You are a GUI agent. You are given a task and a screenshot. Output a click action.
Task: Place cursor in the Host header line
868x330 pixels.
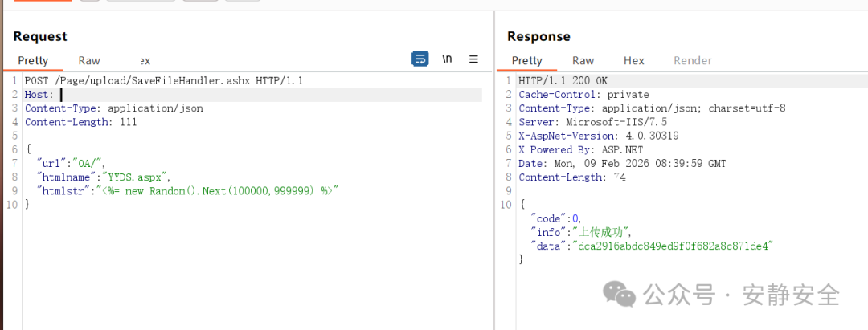tap(63, 95)
